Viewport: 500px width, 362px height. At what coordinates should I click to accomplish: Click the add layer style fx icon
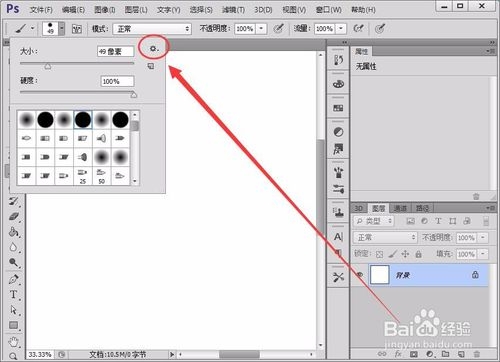point(398,354)
